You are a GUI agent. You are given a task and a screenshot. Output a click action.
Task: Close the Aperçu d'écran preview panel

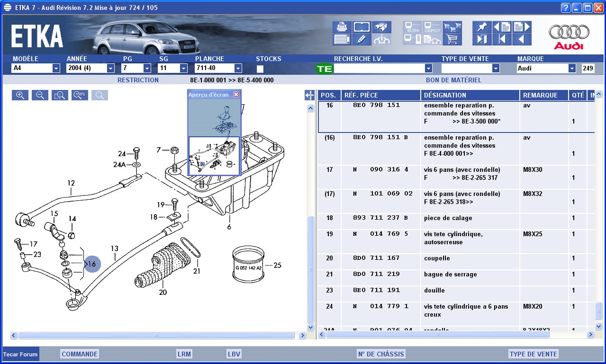[236, 95]
